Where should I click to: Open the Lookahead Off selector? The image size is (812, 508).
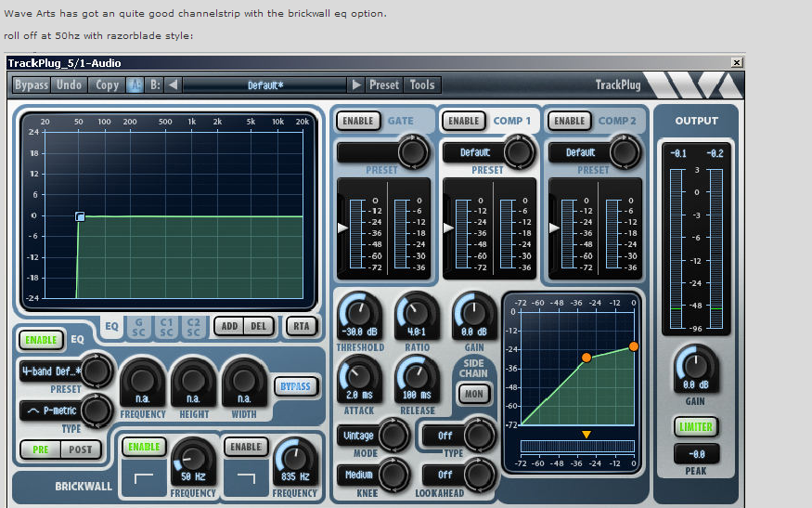(x=445, y=475)
